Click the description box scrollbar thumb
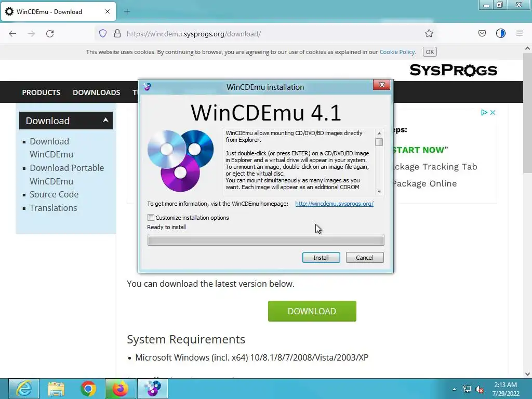Viewport: 532px width, 399px height. pyautogui.click(x=379, y=142)
